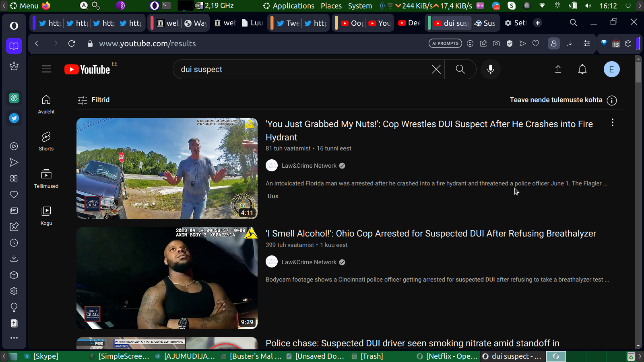Open Tellimused subscriptions in sidebar
This screenshot has width=644, height=362.
click(46, 179)
